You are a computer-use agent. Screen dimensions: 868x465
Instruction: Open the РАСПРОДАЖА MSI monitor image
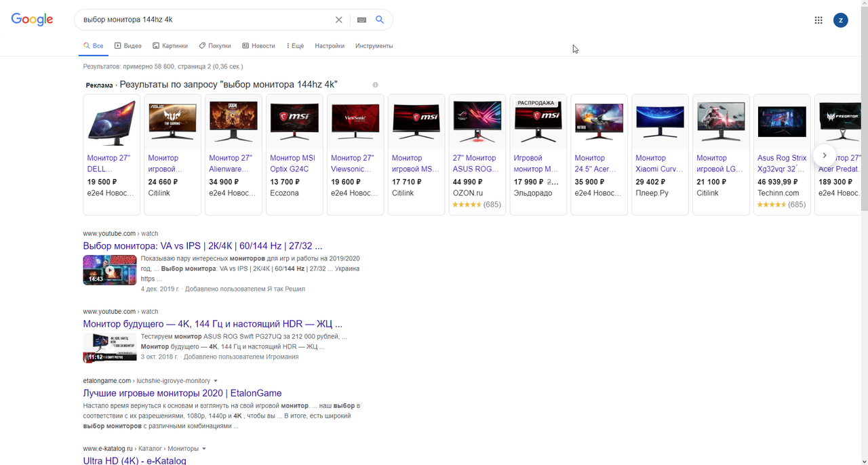(x=538, y=123)
